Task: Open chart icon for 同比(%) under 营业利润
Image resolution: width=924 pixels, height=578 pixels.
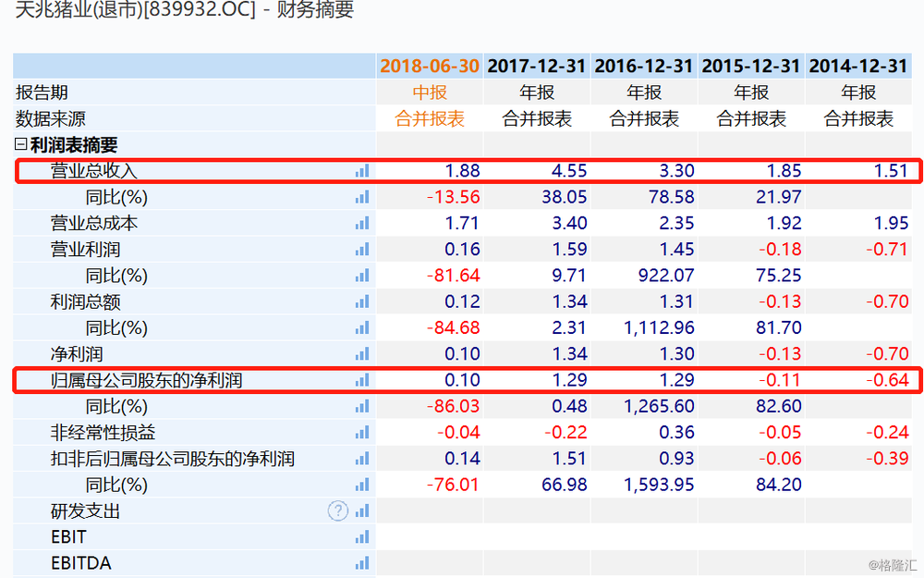Action: point(362,276)
